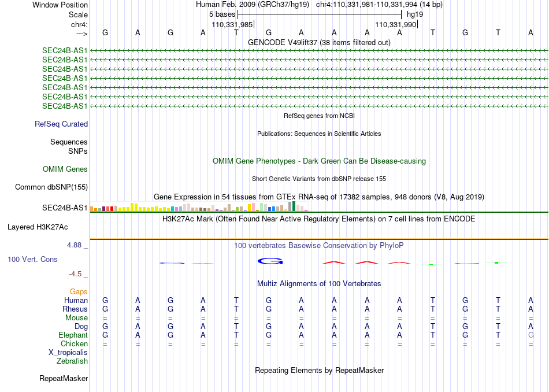Screen dimensions: 549x392
Task: Select the Mouse alignment row label
Action: pyautogui.click(x=76, y=318)
